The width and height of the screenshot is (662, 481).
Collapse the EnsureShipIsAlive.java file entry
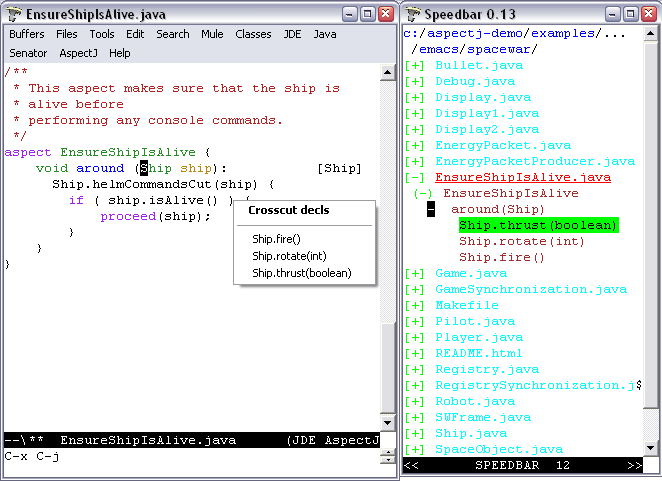coord(415,178)
